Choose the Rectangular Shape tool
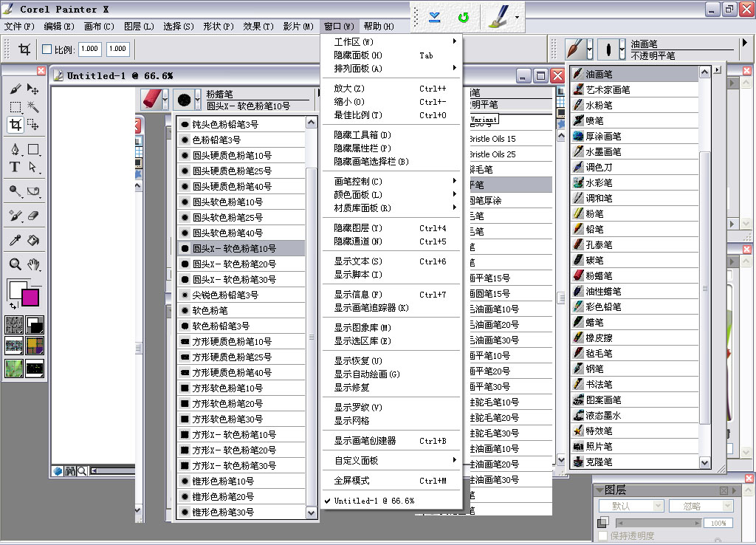 point(32,149)
